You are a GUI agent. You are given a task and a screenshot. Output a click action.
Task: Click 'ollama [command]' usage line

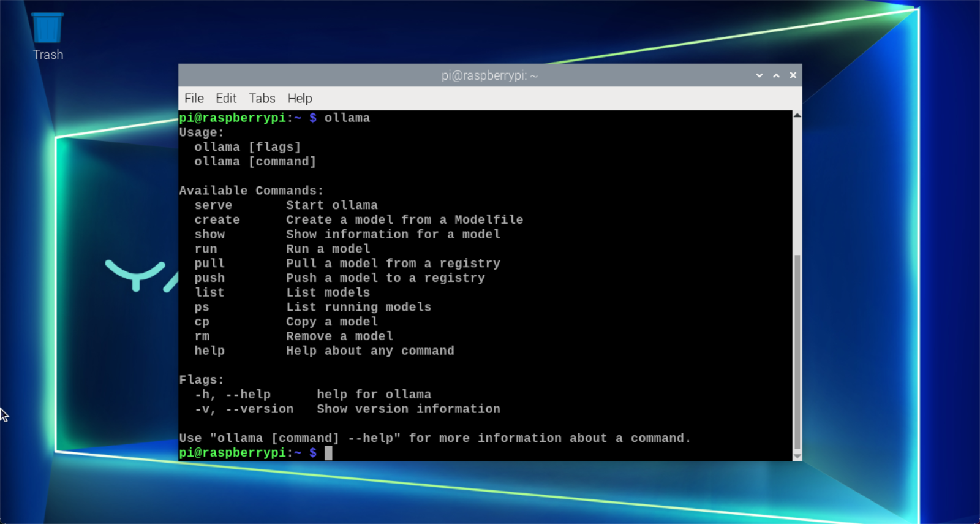[255, 162]
